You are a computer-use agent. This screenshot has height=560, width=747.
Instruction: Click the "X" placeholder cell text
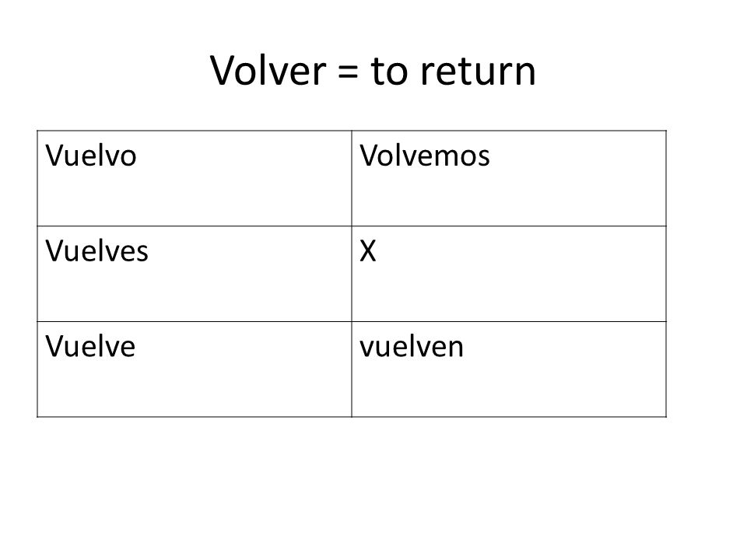368,251
